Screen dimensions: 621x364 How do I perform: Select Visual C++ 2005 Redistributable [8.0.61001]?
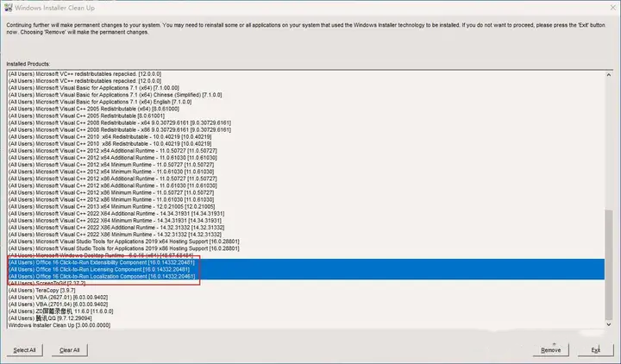pos(86,116)
